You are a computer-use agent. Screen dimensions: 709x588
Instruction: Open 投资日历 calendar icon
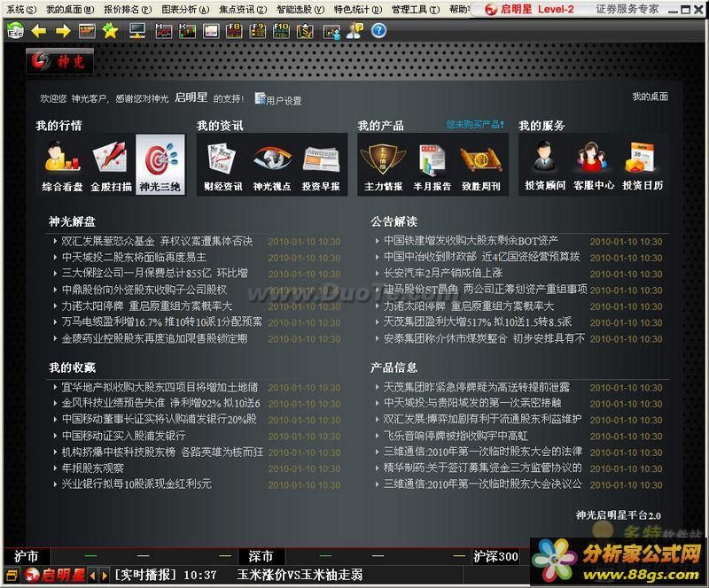click(643, 166)
